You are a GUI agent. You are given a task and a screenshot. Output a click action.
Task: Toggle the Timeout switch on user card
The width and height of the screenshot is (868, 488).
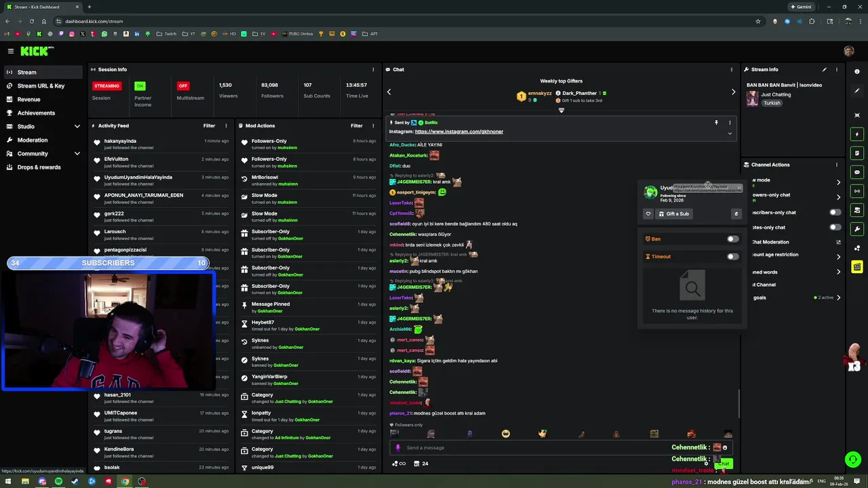click(x=733, y=256)
